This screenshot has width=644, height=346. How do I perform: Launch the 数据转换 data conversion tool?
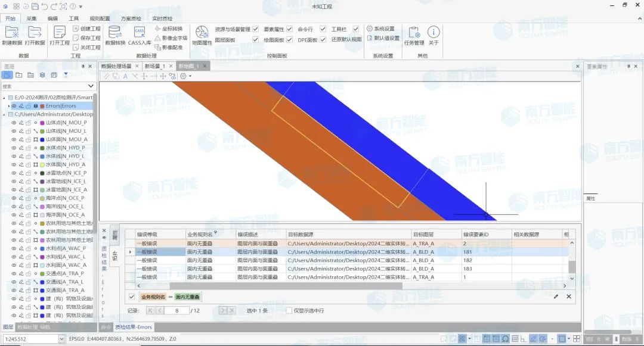pos(115,36)
